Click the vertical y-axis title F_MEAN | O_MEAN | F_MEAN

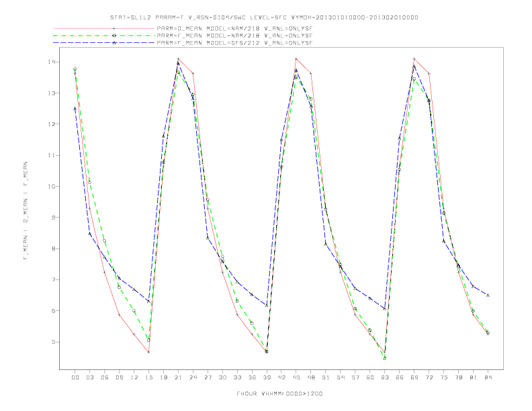point(26,211)
